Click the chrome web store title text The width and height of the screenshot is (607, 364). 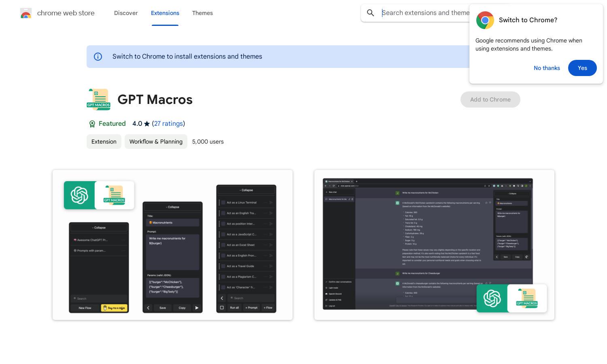(66, 13)
